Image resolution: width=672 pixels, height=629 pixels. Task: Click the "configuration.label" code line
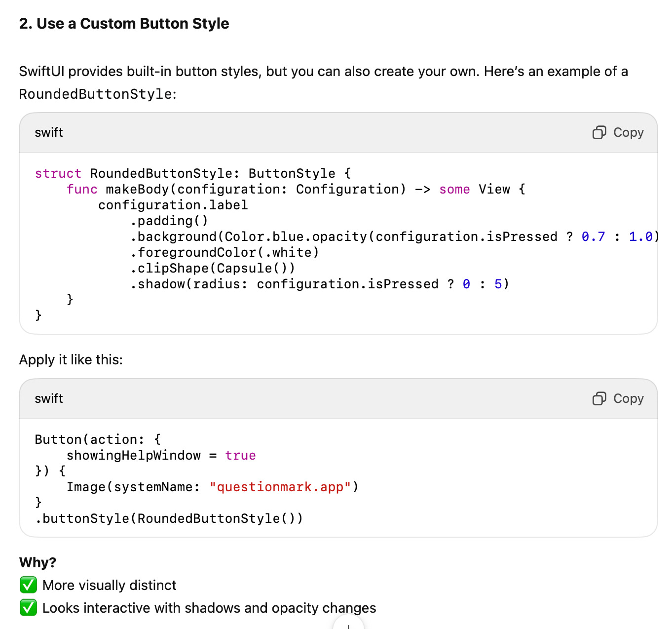(173, 205)
